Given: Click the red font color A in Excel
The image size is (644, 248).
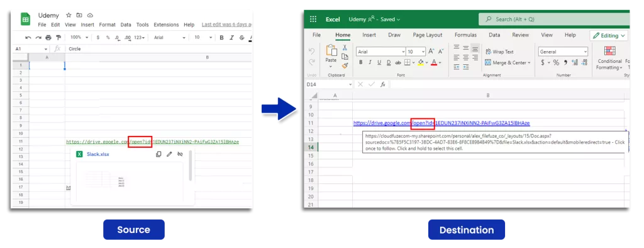Looking at the screenshot, I should tap(433, 62).
